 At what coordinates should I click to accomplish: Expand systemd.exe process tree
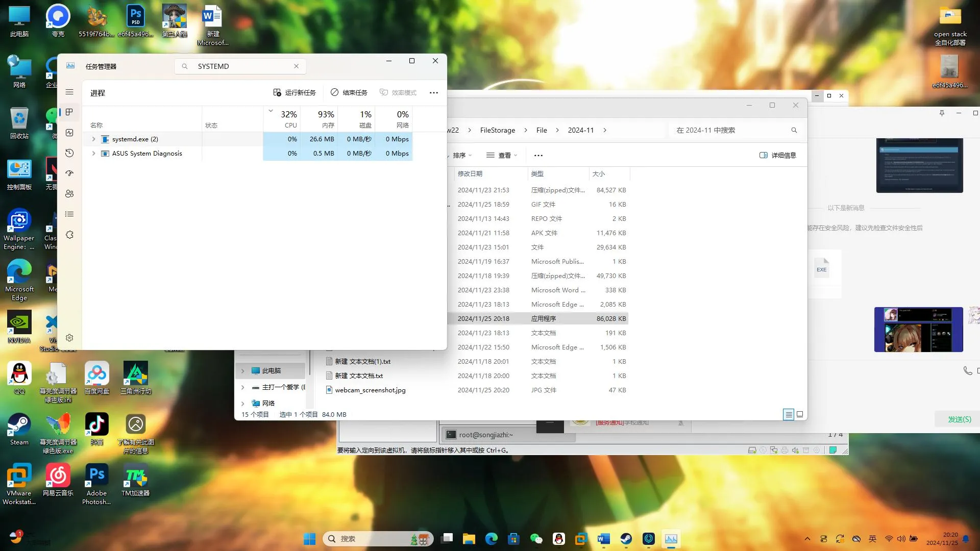(x=93, y=139)
